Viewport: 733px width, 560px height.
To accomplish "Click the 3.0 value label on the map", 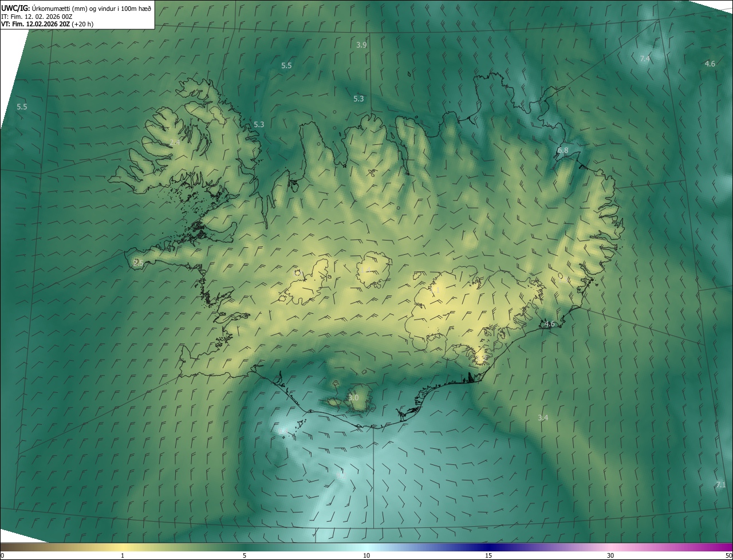I will [x=353, y=397].
